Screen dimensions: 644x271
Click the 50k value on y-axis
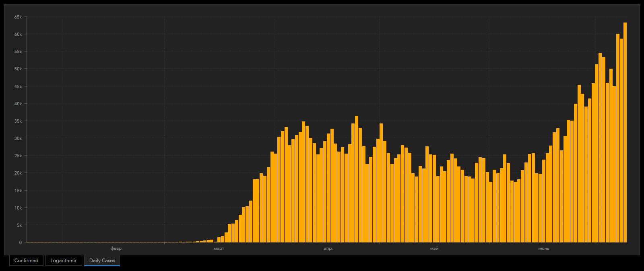point(18,69)
